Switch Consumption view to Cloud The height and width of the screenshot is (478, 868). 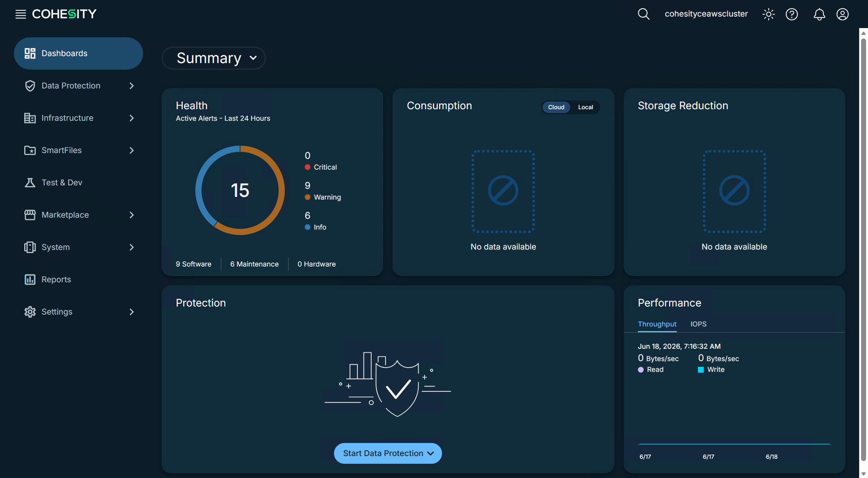coord(556,107)
